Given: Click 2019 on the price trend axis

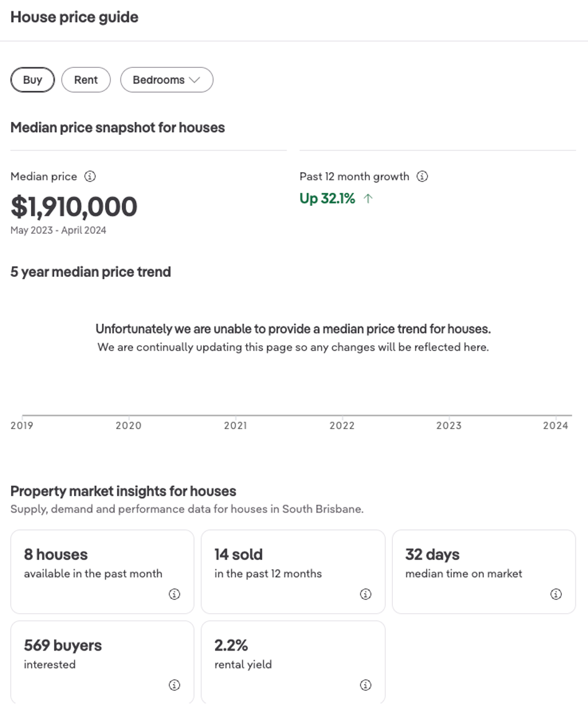Looking at the screenshot, I should click(x=22, y=426).
